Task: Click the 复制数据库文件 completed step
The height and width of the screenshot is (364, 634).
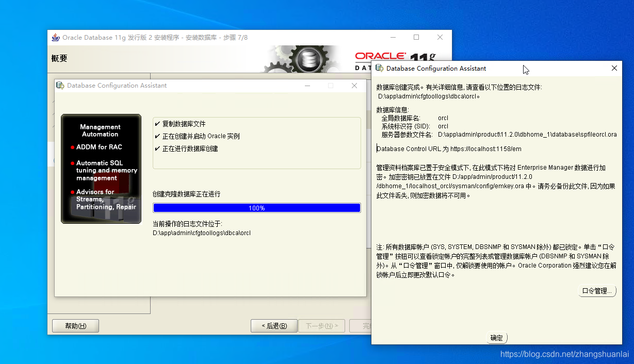Action: (x=184, y=124)
